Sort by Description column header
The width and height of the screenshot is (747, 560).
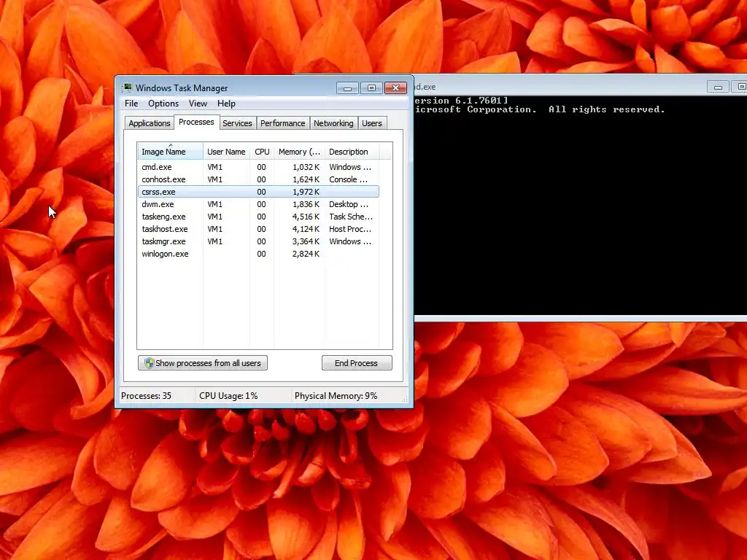(352, 152)
